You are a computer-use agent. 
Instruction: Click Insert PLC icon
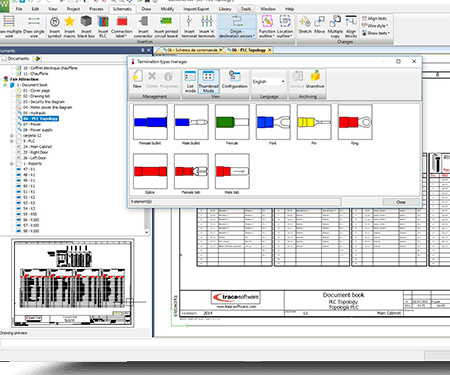pyautogui.click(x=103, y=27)
